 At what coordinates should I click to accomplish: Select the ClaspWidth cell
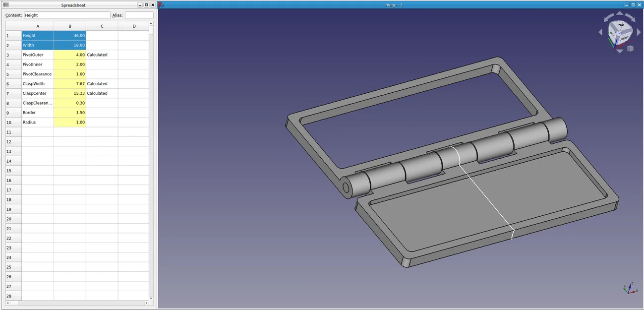coord(38,84)
